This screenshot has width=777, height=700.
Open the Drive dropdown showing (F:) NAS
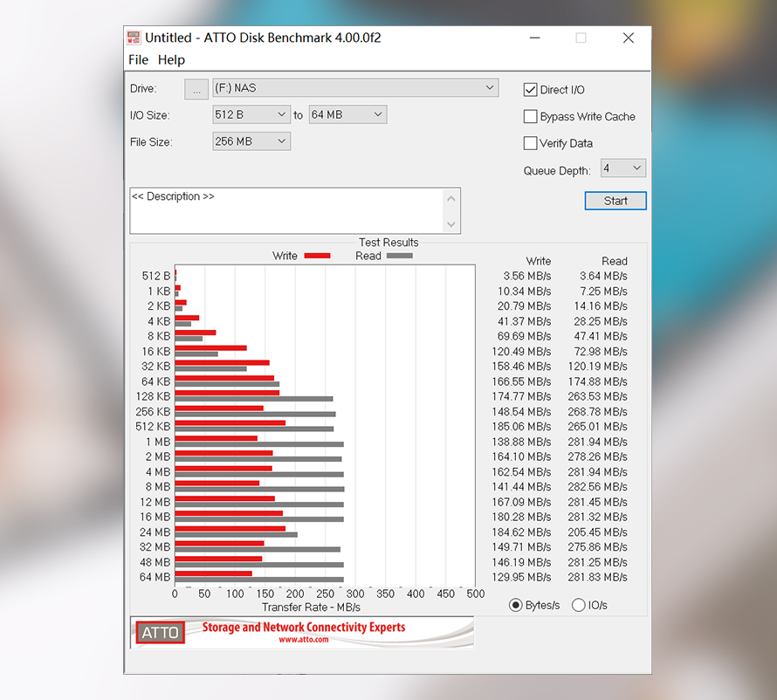point(355,87)
